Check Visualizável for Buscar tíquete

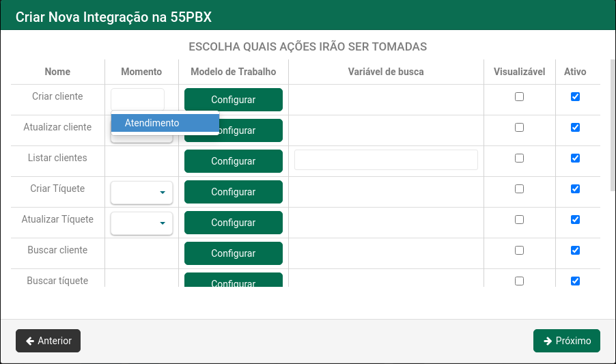click(x=519, y=281)
